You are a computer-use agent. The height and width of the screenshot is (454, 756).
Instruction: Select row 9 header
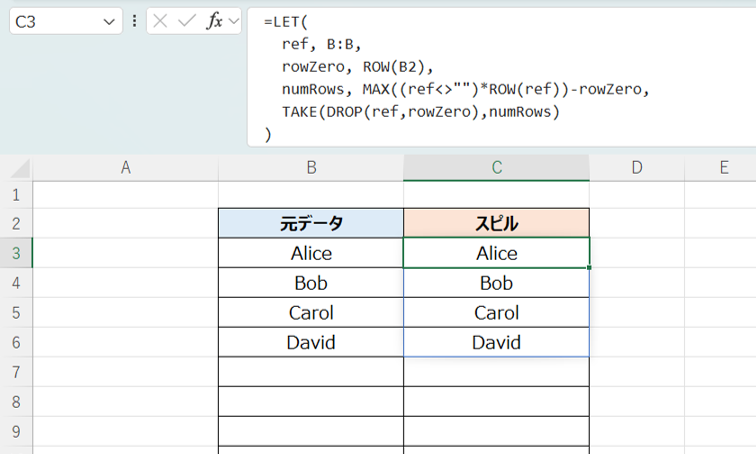coord(16,432)
